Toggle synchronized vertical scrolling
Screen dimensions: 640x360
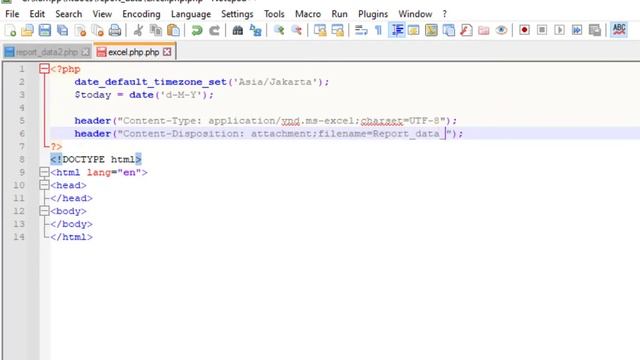tap(320, 30)
